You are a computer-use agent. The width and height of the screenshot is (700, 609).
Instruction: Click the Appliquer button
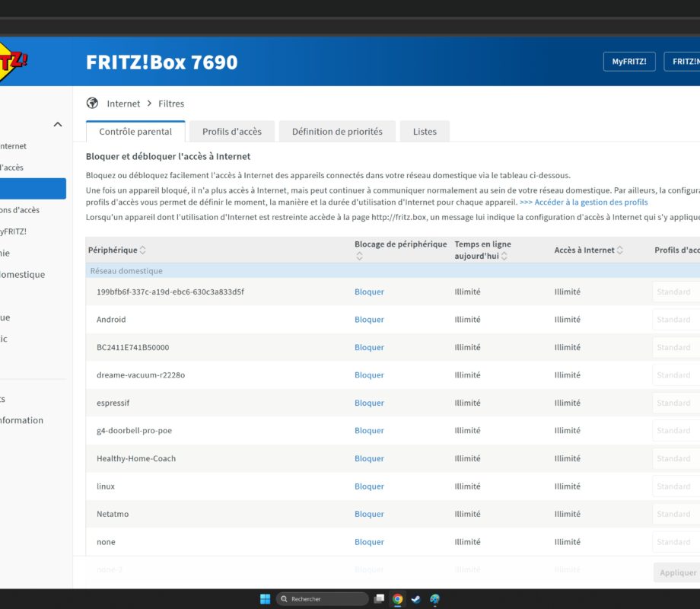coord(677,572)
